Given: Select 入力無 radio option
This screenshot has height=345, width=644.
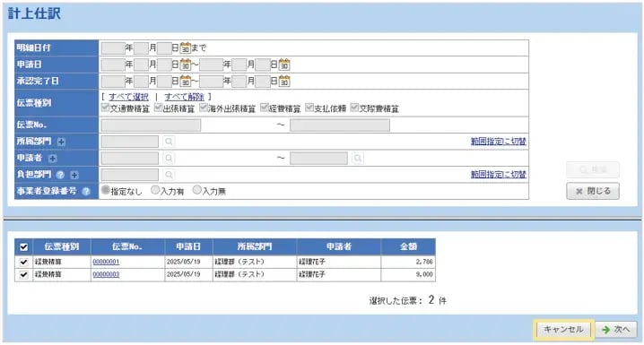Looking at the screenshot, I should 197,190.
